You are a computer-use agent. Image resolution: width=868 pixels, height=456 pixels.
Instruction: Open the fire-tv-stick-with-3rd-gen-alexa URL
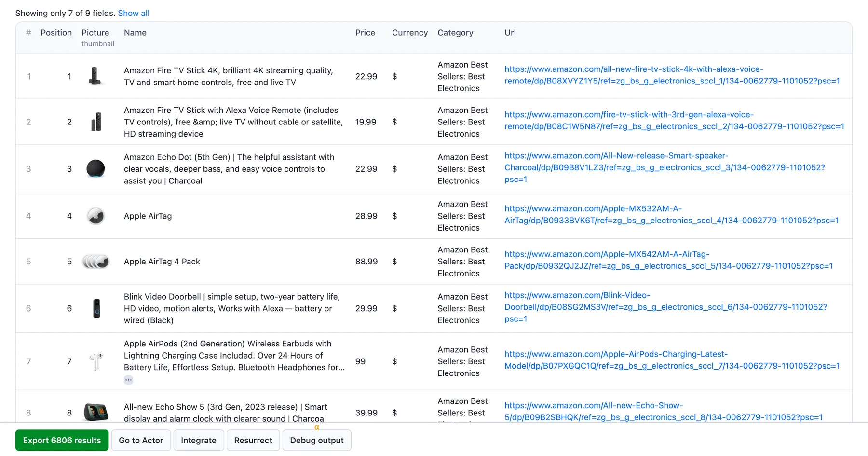[674, 121]
